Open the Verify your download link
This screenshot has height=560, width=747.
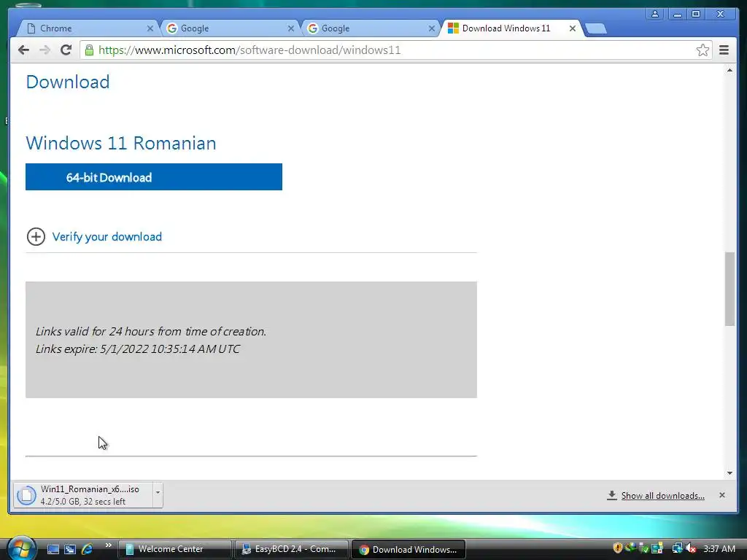(x=107, y=237)
